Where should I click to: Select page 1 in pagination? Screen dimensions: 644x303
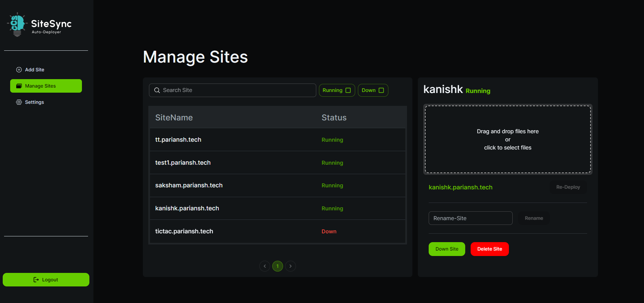click(278, 266)
